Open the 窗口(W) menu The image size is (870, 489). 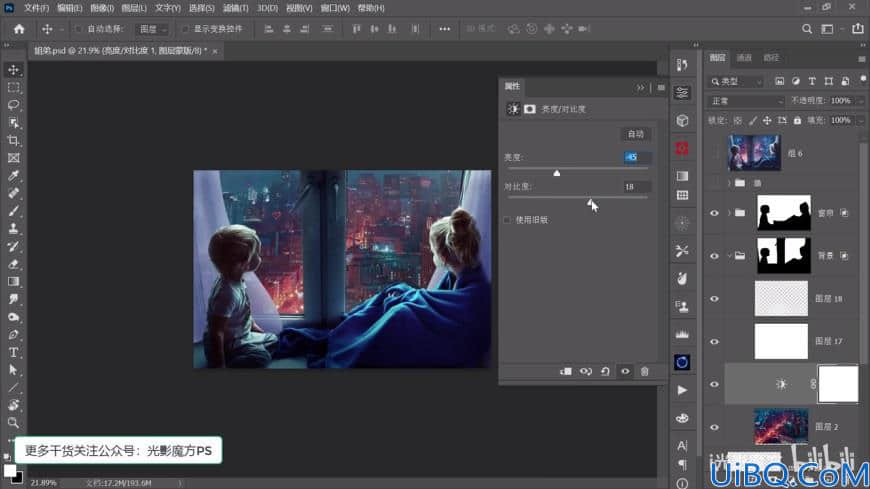pos(335,8)
